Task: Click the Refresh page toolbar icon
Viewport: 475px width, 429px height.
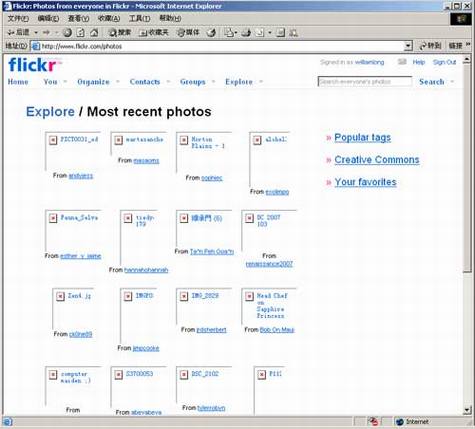Action: (81, 32)
